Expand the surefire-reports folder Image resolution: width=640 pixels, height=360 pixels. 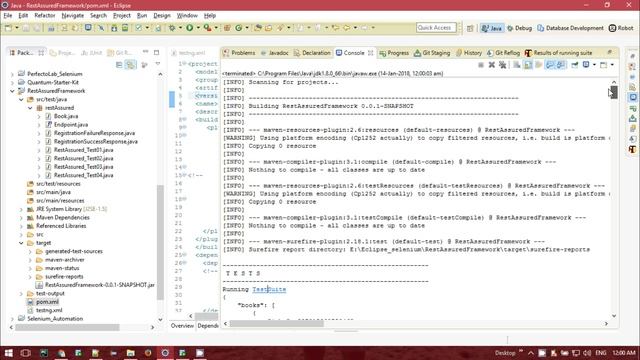click(30, 277)
